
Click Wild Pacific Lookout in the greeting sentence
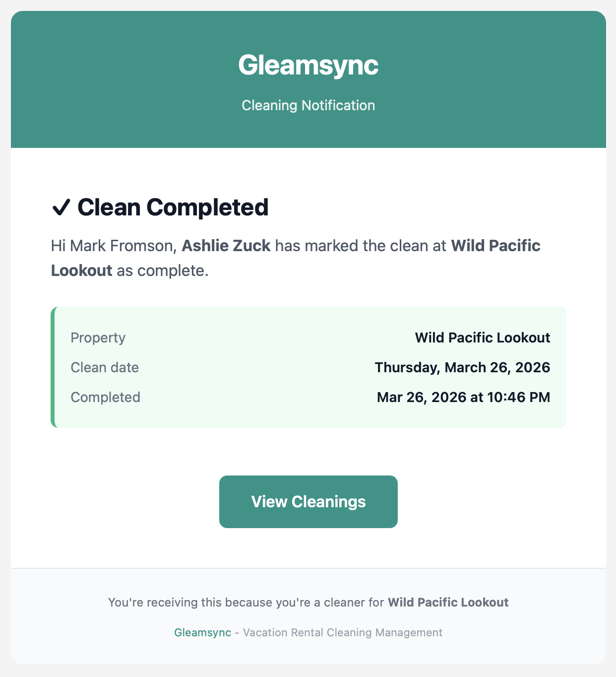(495, 246)
